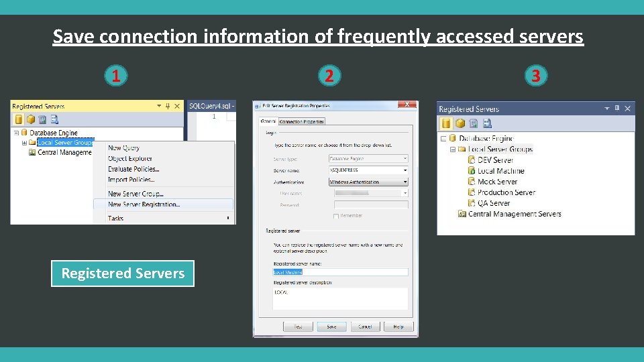644x362 pixels.
Task: Click Analysis Services cube icon in panel 3
Action: coord(460,123)
